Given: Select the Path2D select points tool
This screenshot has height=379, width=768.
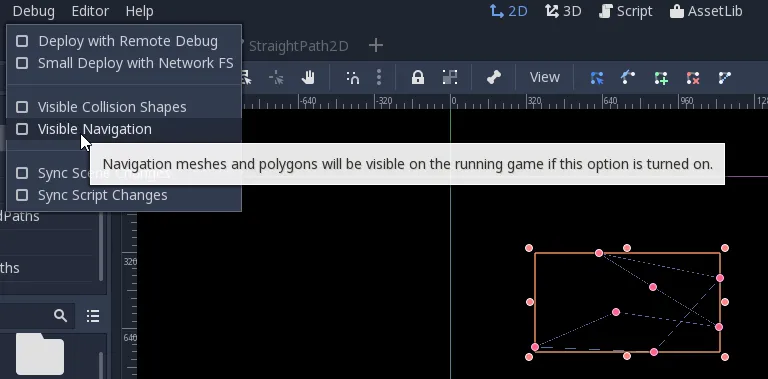Looking at the screenshot, I should 597,77.
